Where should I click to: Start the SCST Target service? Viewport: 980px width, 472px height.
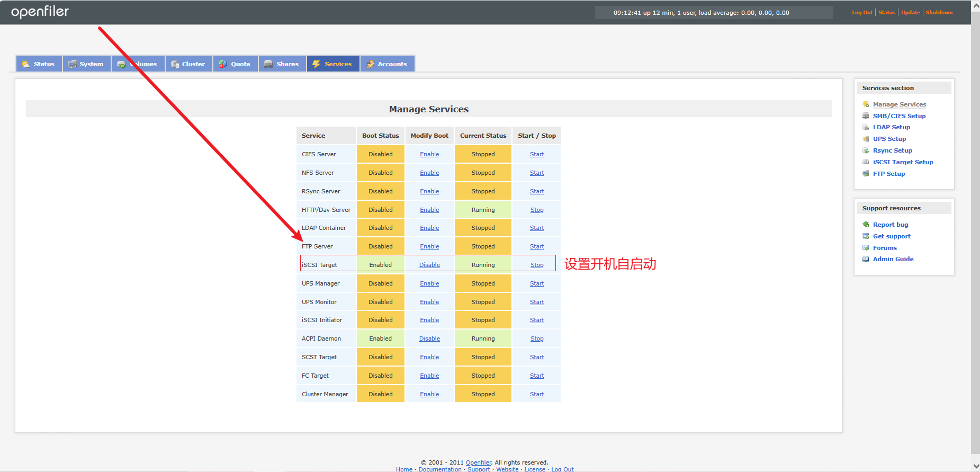pyautogui.click(x=537, y=357)
